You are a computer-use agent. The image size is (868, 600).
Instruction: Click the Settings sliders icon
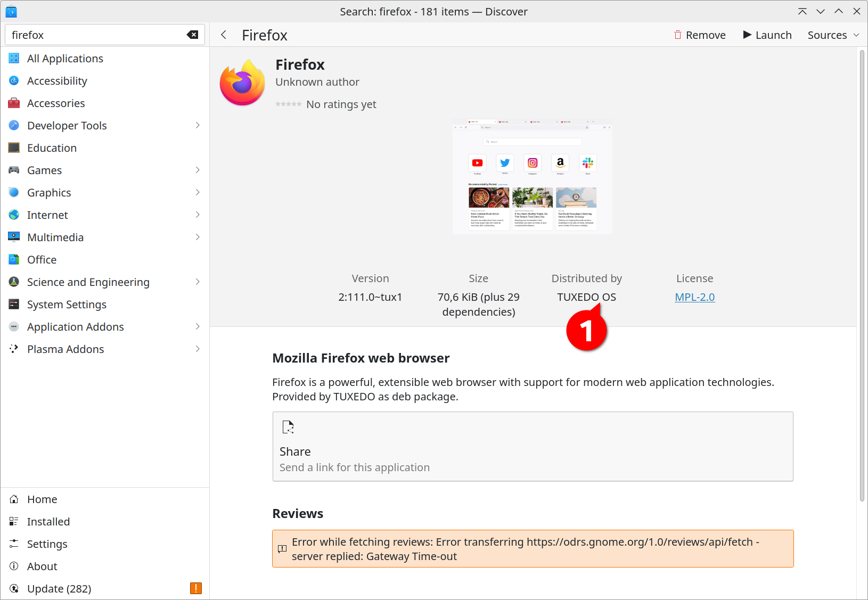pos(14,544)
